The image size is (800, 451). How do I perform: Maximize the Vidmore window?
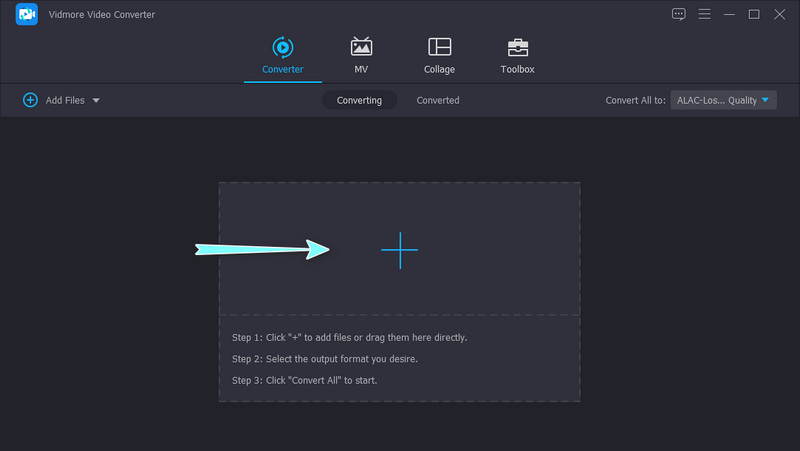point(754,14)
